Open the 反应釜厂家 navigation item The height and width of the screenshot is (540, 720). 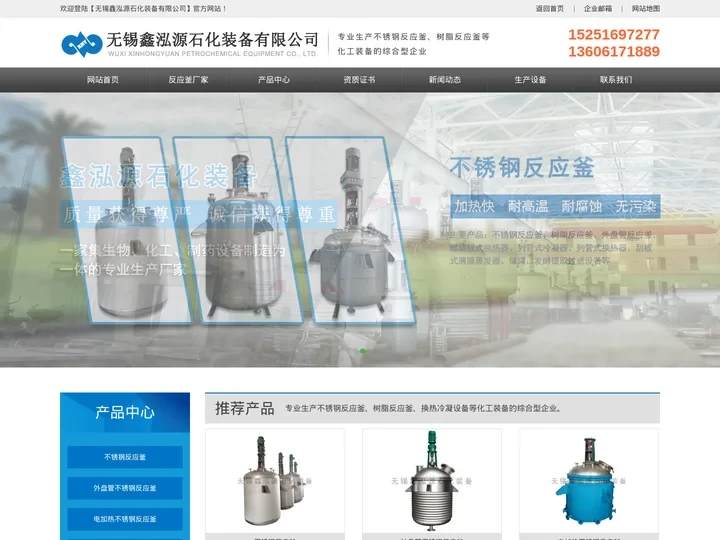click(x=188, y=80)
